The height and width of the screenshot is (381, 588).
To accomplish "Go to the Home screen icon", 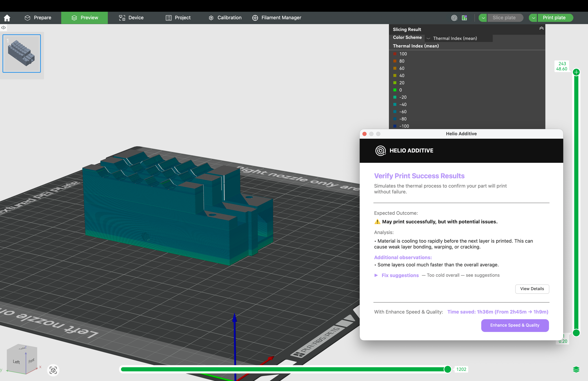I will point(7,18).
